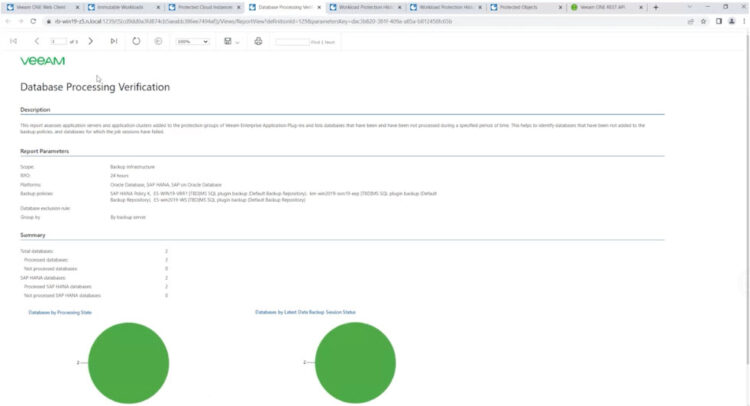Click the Backup infrastructure scope value
Viewport: 750px width, 406px height.
click(132, 167)
